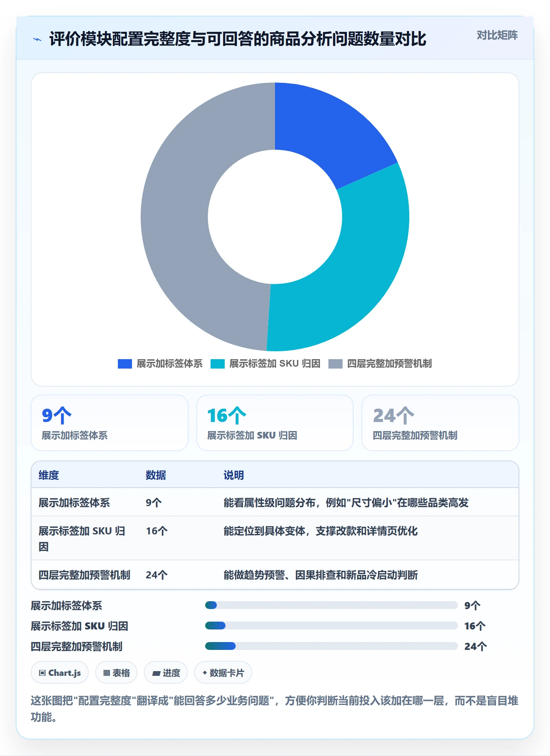Select the 9个 data card

coord(110,423)
